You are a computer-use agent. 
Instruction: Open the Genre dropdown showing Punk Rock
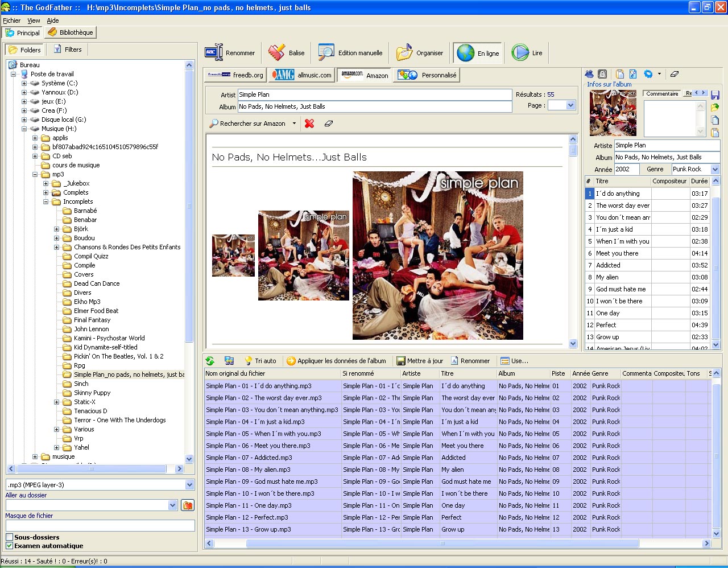[715, 169]
